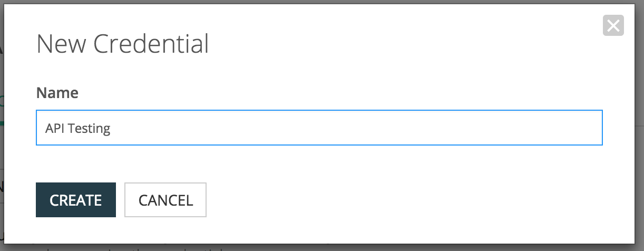Create the credential named API Testing

point(75,200)
